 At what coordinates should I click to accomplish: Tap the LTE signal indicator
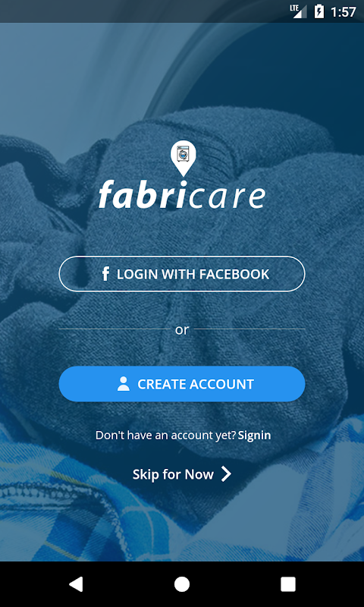(298, 11)
